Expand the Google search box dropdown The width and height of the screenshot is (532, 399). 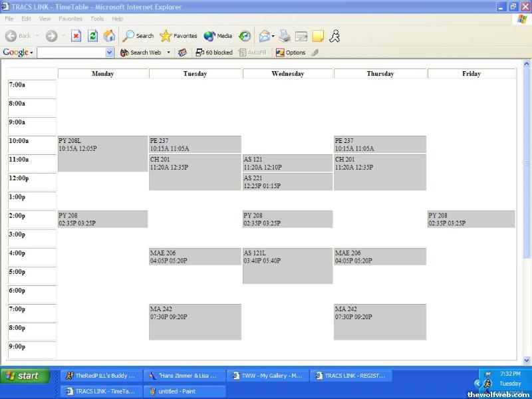[x=110, y=53]
